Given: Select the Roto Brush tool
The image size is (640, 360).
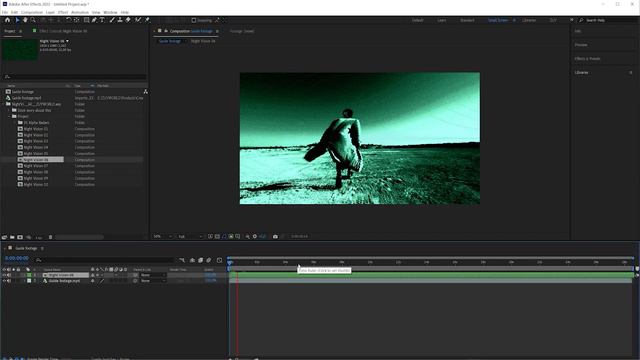Looking at the screenshot, I should point(138,20).
